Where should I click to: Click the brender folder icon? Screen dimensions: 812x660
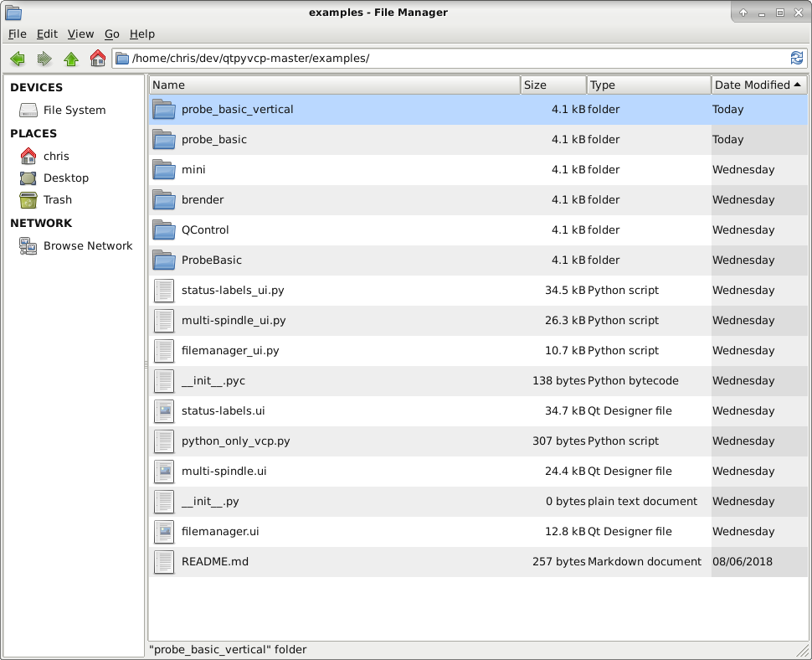[164, 199]
